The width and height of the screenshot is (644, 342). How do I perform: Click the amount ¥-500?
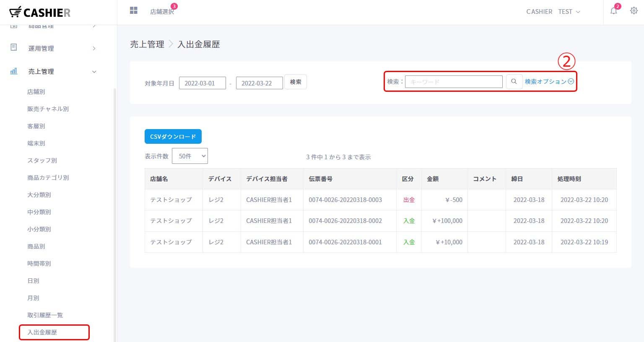pyautogui.click(x=454, y=200)
